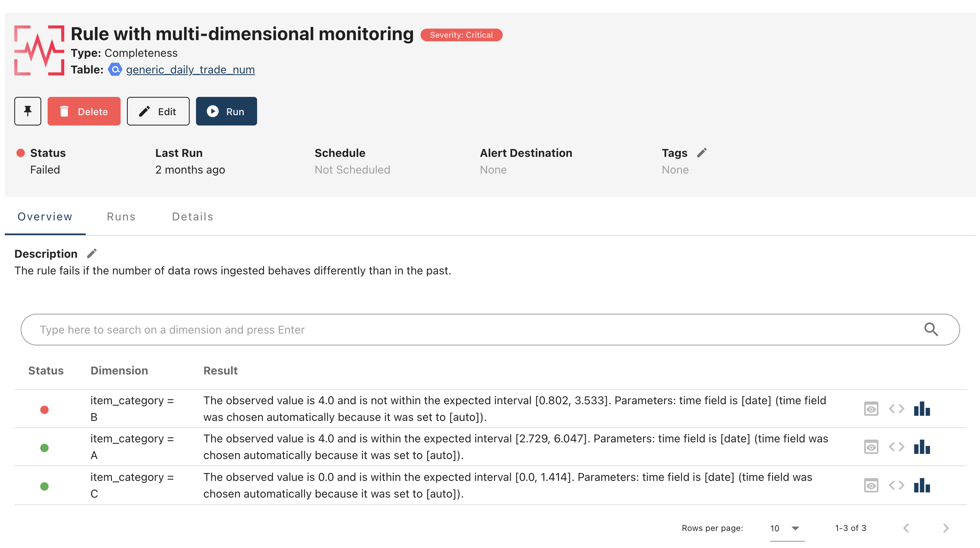View code icon for item_category A row

pos(896,447)
